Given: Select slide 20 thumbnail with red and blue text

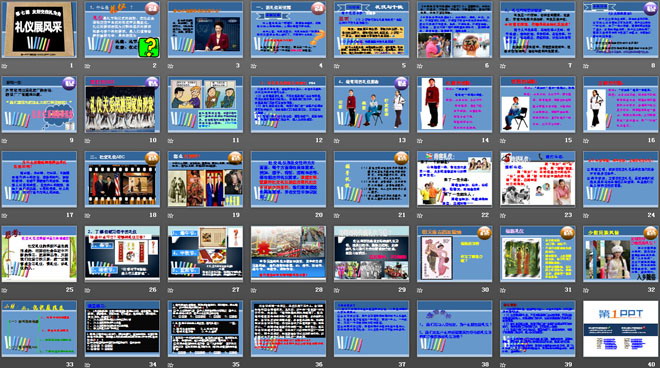Looking at the screenshot, I should click(x=288, y=179).
